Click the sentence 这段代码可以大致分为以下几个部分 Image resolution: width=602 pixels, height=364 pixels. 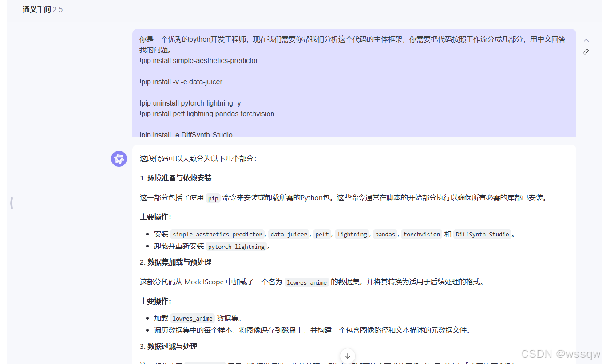click(x=198, y=158)
